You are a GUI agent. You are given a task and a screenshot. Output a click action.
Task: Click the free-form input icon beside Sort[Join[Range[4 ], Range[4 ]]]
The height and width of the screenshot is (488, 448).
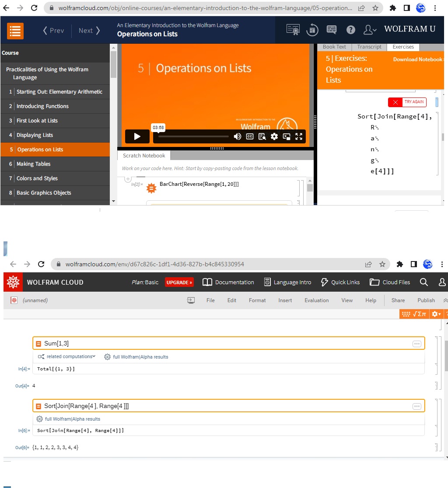click(38, 406)
